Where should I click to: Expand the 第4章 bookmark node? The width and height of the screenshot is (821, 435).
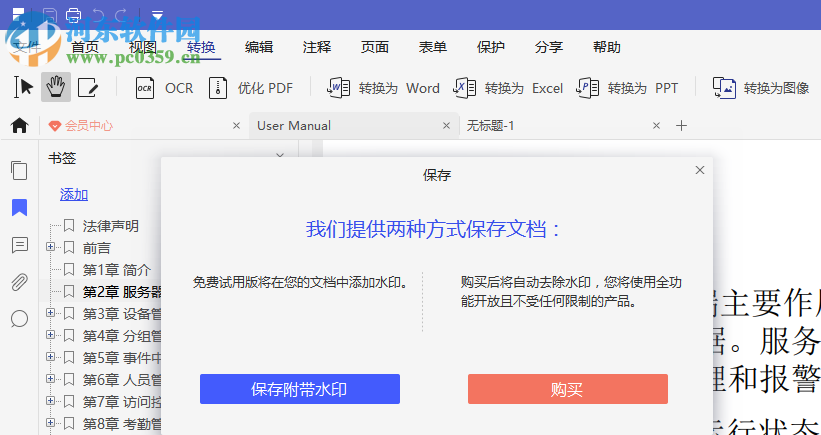coord(51,334)
